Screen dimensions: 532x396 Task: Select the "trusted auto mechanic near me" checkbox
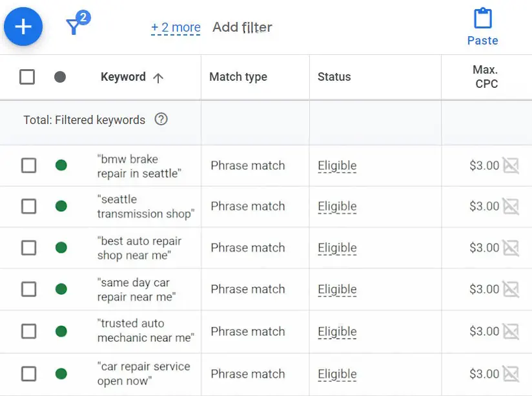(28, 331)
